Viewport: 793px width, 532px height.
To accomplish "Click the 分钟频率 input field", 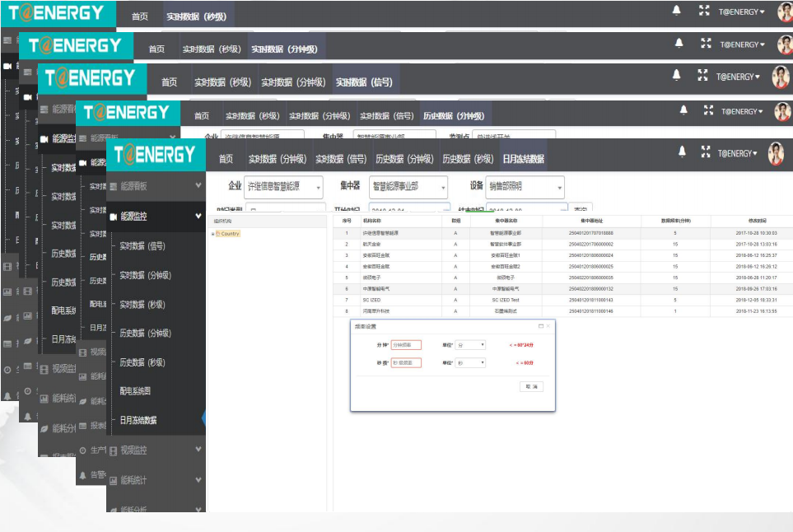I will 406,345.
